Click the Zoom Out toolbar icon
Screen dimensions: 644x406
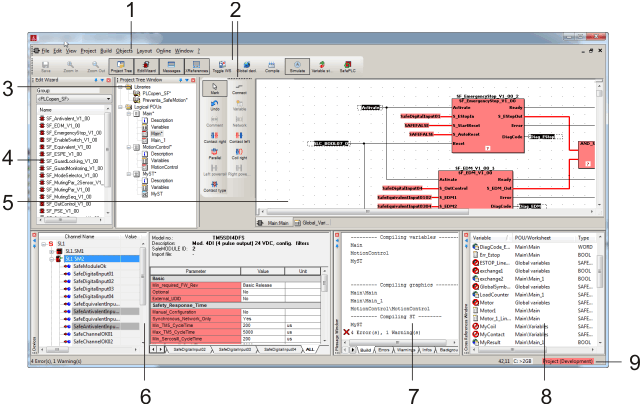(x=96, y=67)
